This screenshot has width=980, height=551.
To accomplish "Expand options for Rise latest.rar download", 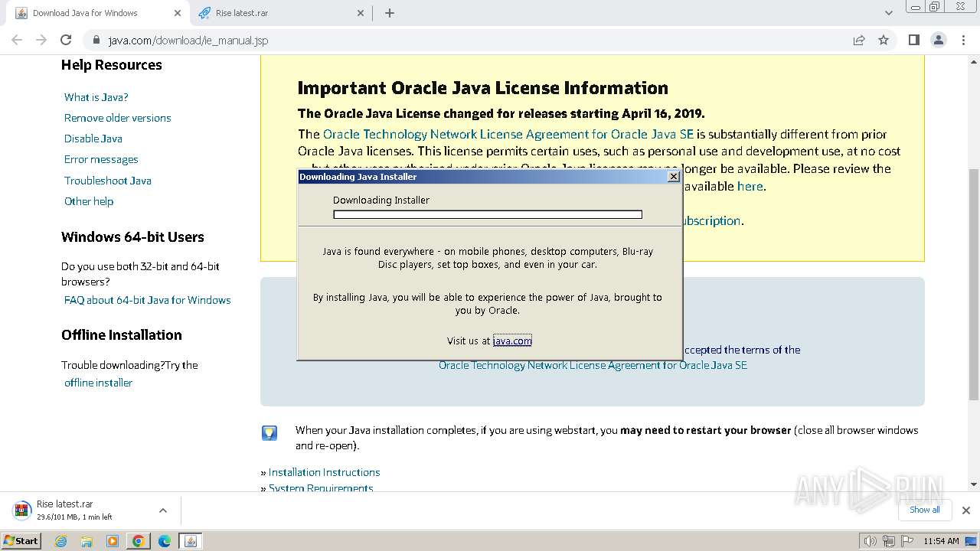I will point(162,510).
